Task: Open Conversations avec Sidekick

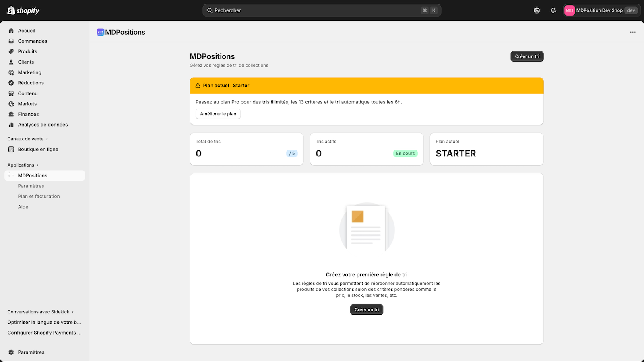Action: [x=39, y=311]
